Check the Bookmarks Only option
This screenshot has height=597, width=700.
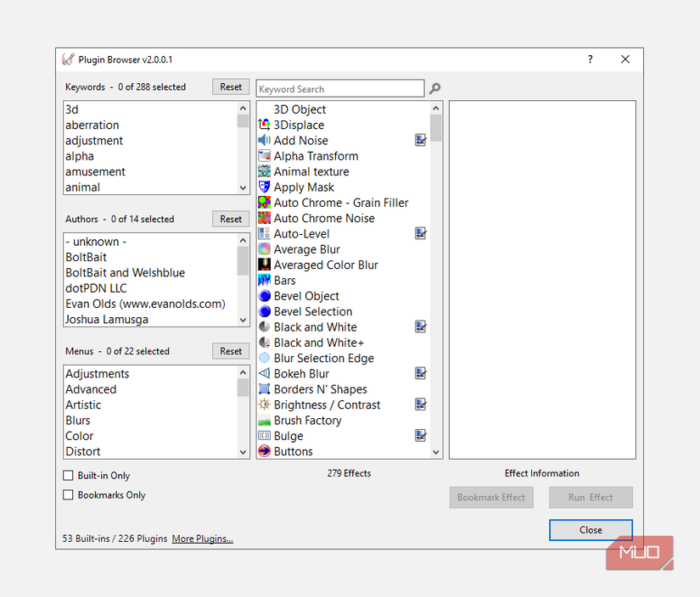[x=67, y=494]
